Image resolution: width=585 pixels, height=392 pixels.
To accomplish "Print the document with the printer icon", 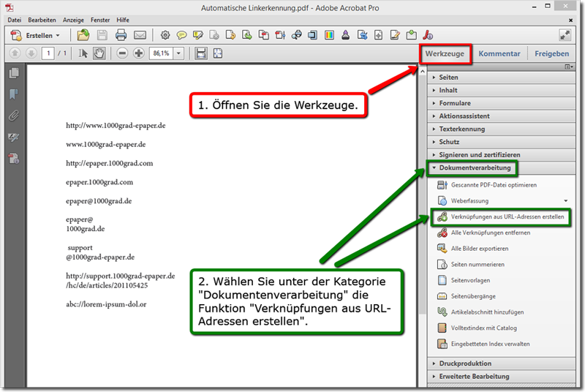I will 121,35.
